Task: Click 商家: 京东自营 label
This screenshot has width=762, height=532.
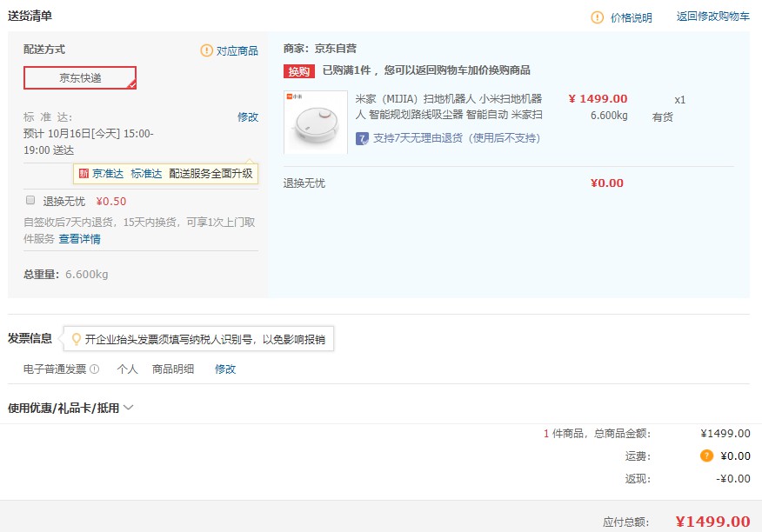Action: 320,49
